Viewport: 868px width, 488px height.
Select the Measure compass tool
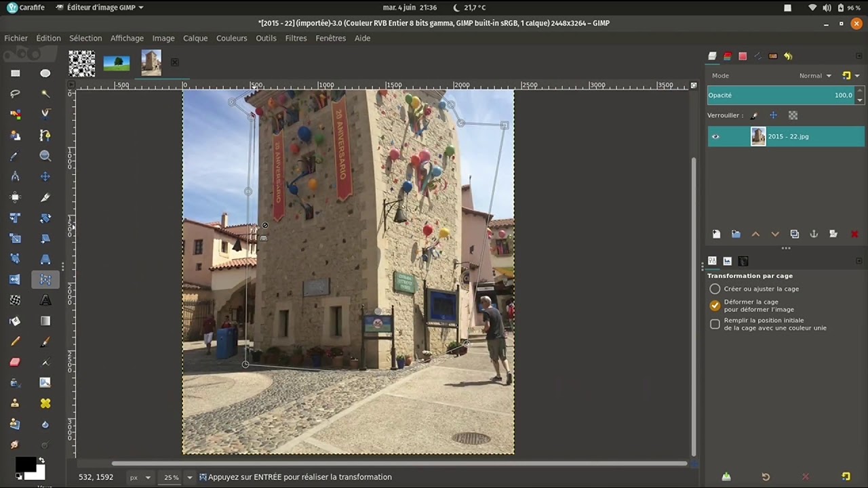[x=15, y=176]
